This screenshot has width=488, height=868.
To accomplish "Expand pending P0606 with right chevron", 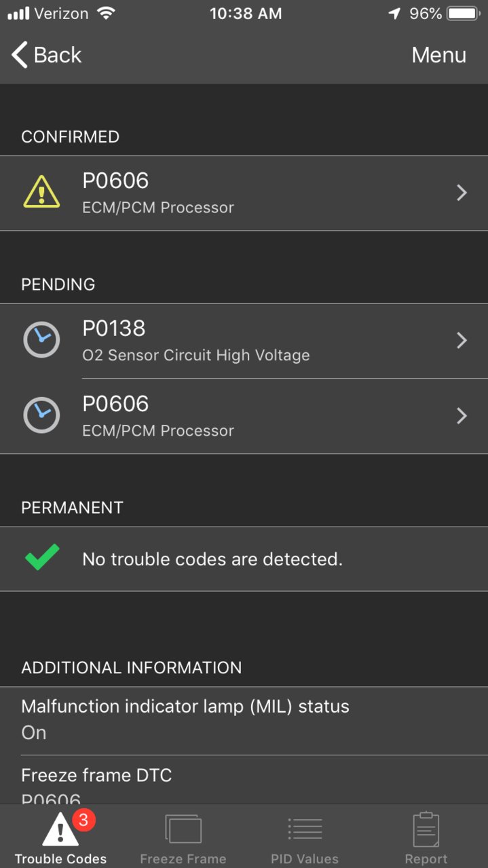I will 462,415.
